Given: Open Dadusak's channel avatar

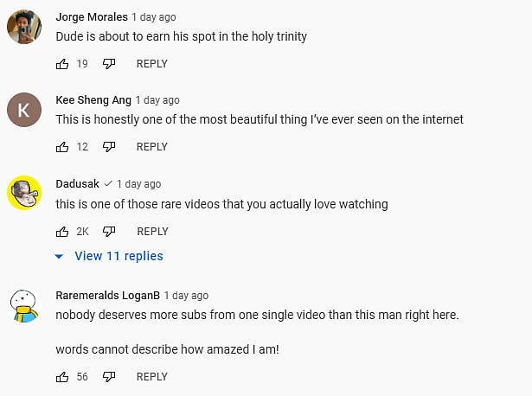Looking at the screenshot, I should [23, 194].
